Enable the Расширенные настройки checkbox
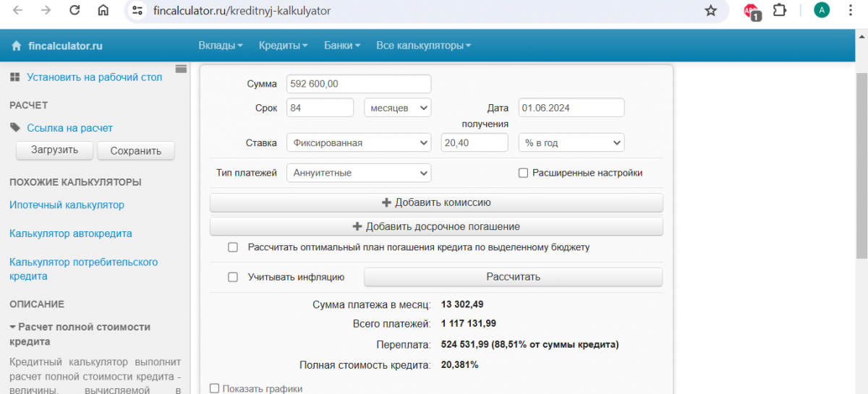 tap(523, 173)
